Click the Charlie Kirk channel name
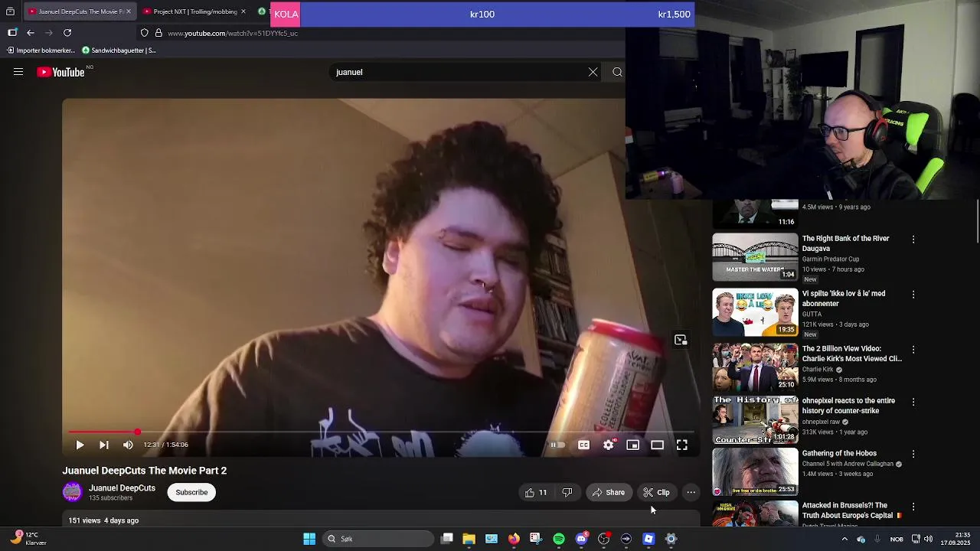 pos(818,370)
